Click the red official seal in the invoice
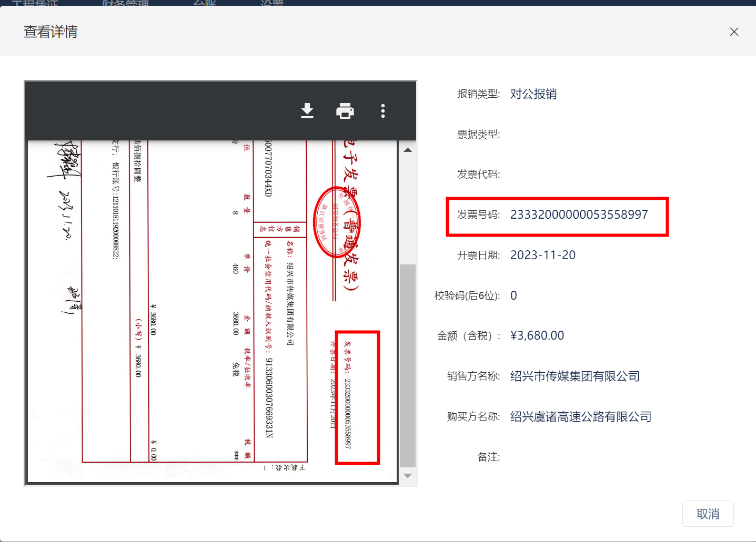Screen dimensions: 756x542 pos(337,222)
